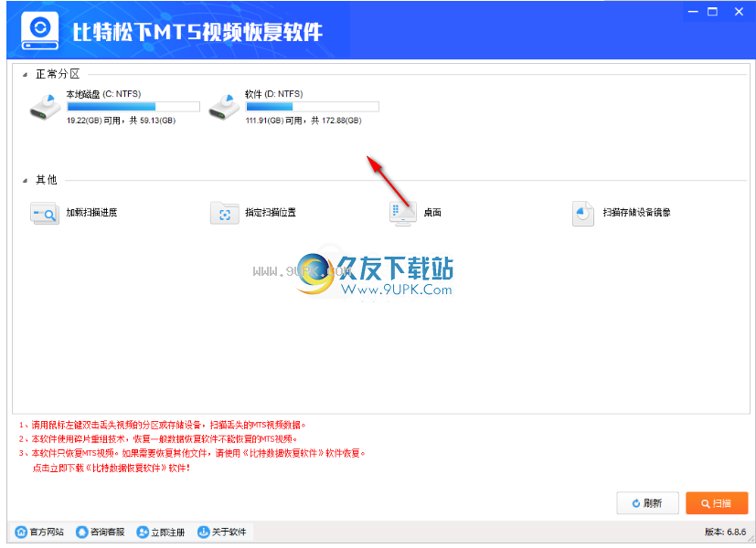Maximize the application window
The width and height of the screenshot is (756, 548).
713,12
